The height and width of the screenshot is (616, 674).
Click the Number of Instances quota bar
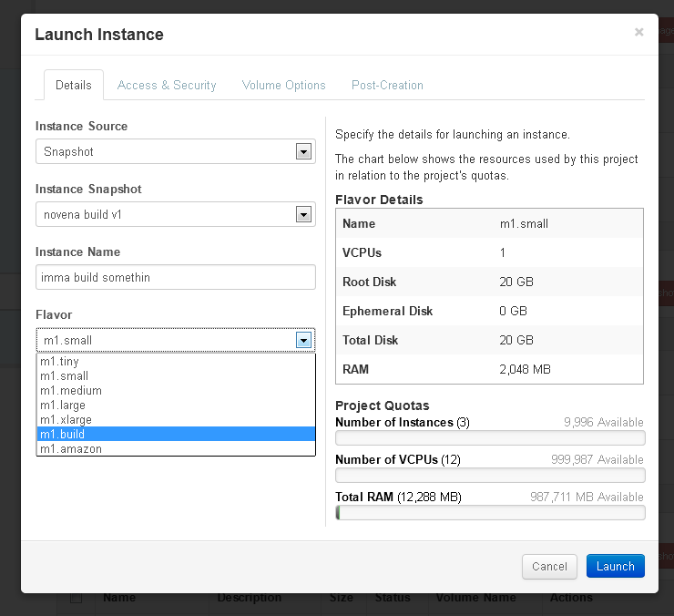click(490, 438)
